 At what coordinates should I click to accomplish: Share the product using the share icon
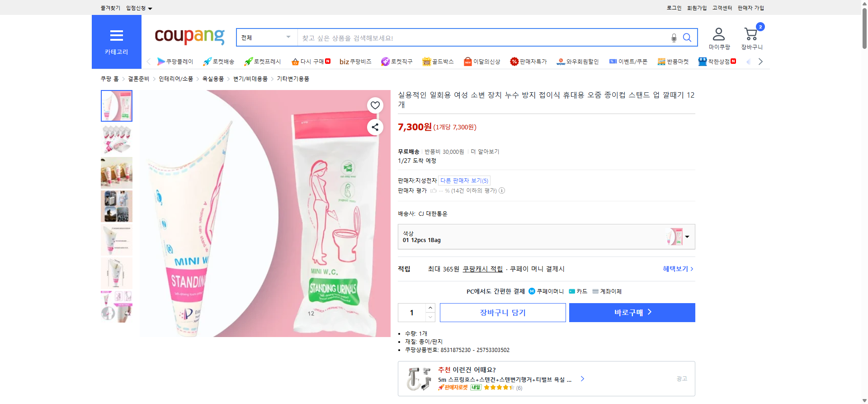[x=375, y=127]
